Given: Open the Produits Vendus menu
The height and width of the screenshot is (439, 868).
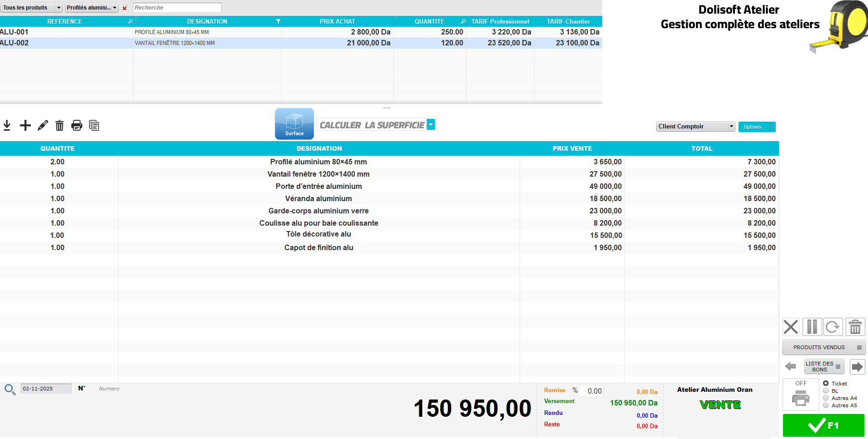Looking at the screenshot, I should click(x=823, y=347).
